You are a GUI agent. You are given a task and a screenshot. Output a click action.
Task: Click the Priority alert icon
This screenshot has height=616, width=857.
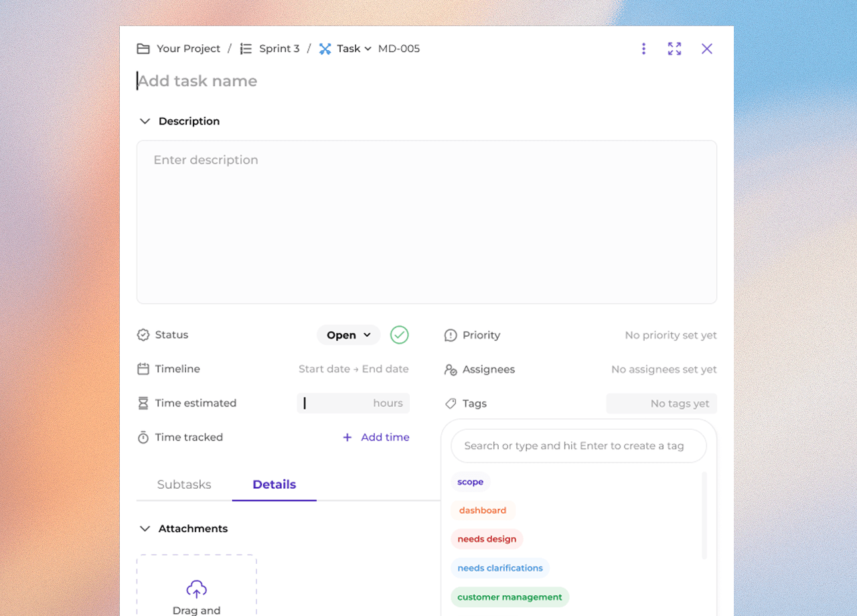(451, 335)
